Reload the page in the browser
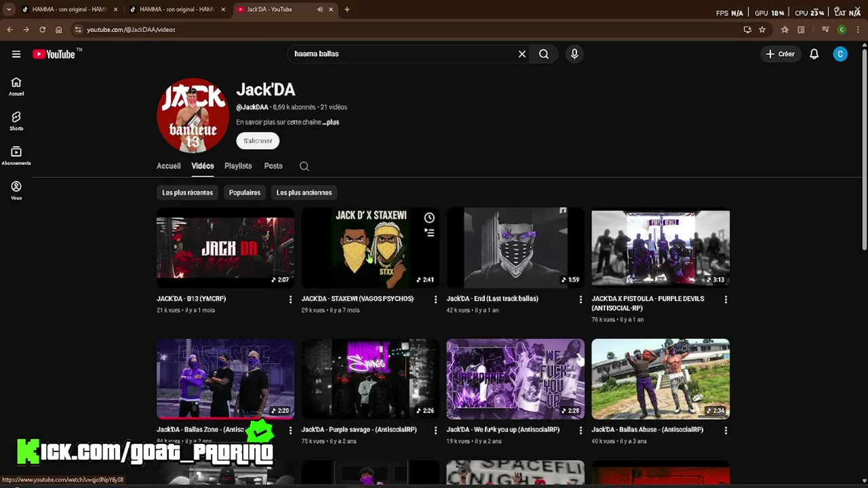Screen dimensions: 868x488 pos(42,30)
